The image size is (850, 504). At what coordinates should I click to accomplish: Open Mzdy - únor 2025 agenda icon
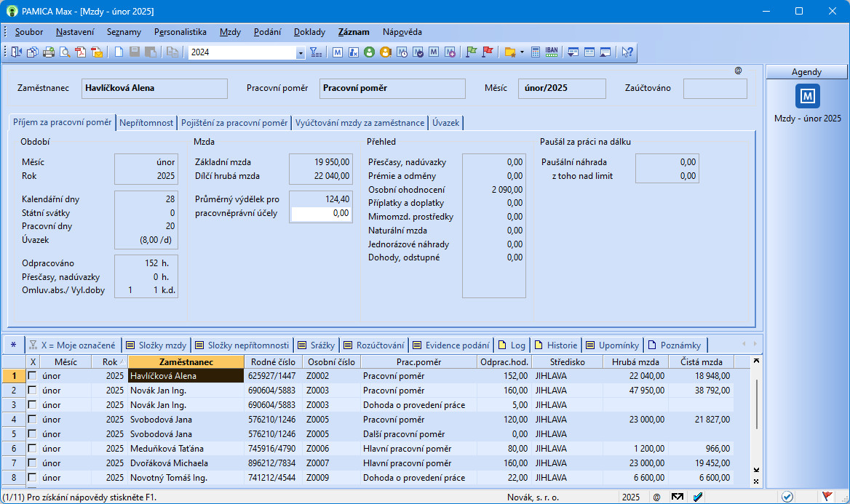[807, 96]
